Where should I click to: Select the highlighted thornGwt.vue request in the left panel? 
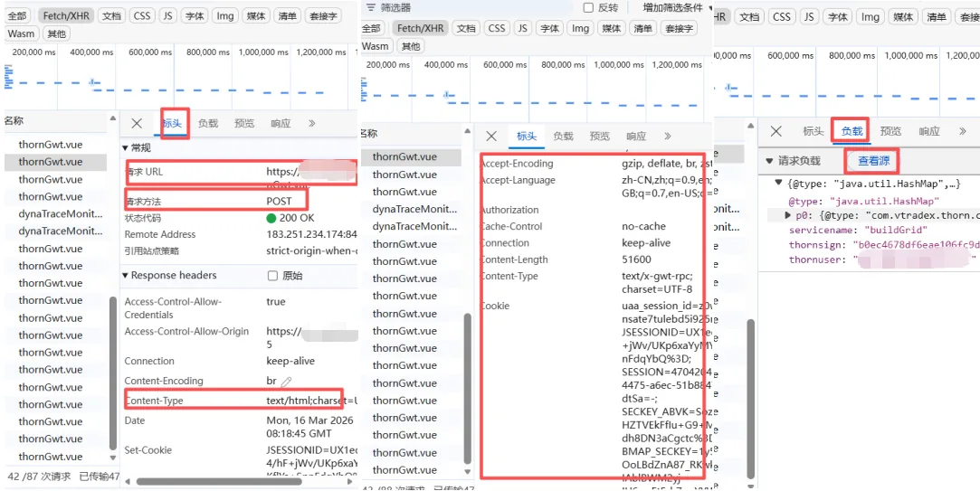click(56, 162)
